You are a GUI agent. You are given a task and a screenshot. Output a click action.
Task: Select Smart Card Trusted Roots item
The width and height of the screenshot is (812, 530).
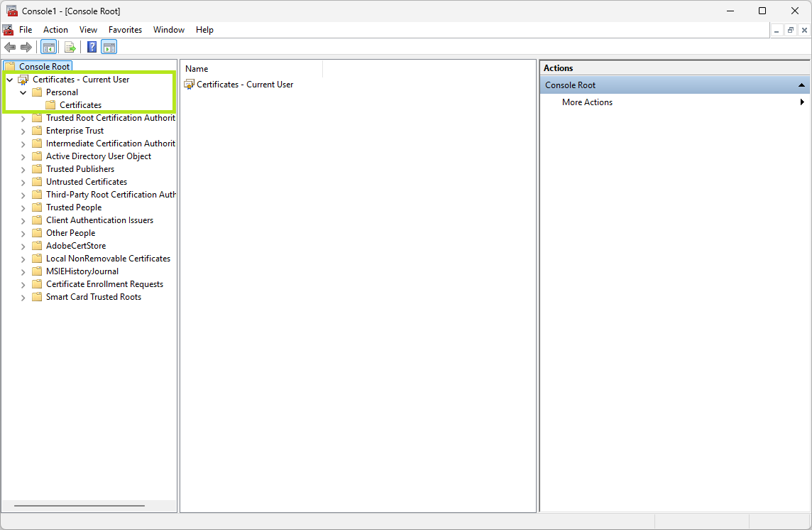click(x=94, y=297)
